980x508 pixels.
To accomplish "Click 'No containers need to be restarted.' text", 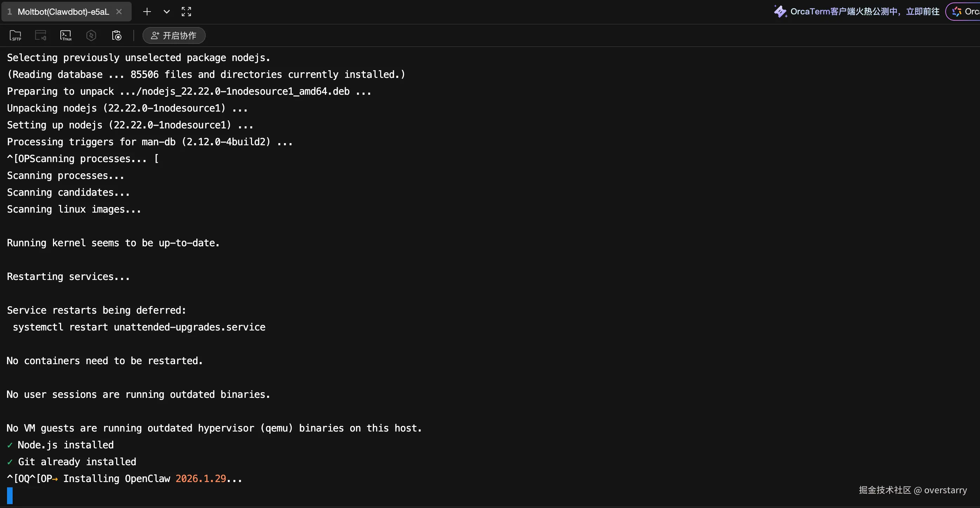I will (105, 361).
